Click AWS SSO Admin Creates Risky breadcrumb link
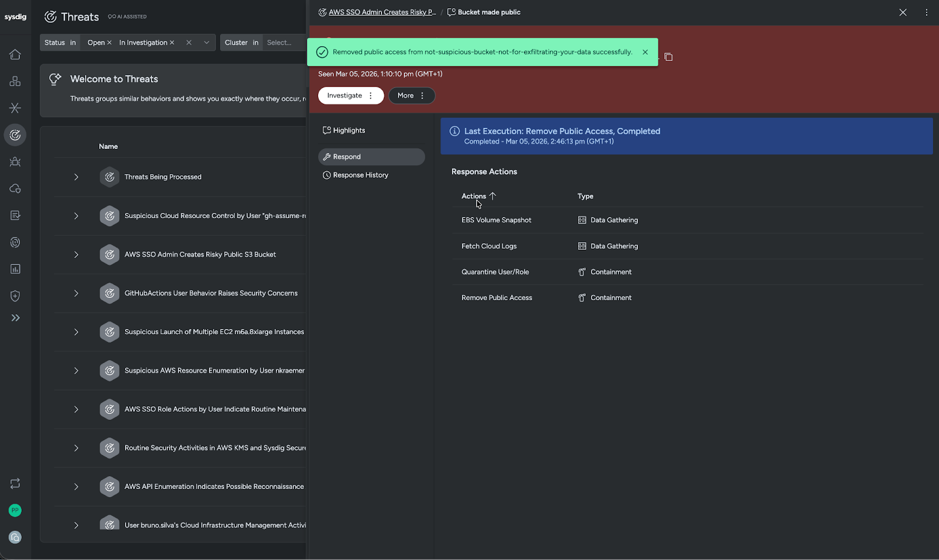Image resolution: width=939 pixels, height=560 pixels. pos(382,12)
